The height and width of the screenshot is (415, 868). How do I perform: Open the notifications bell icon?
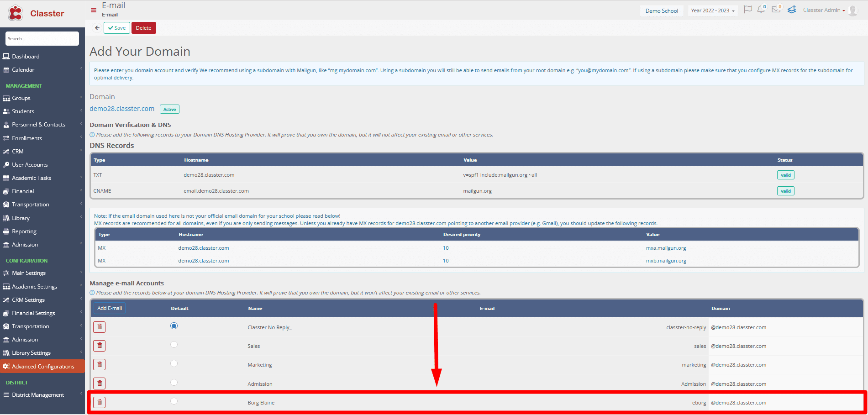click(761, 10)
